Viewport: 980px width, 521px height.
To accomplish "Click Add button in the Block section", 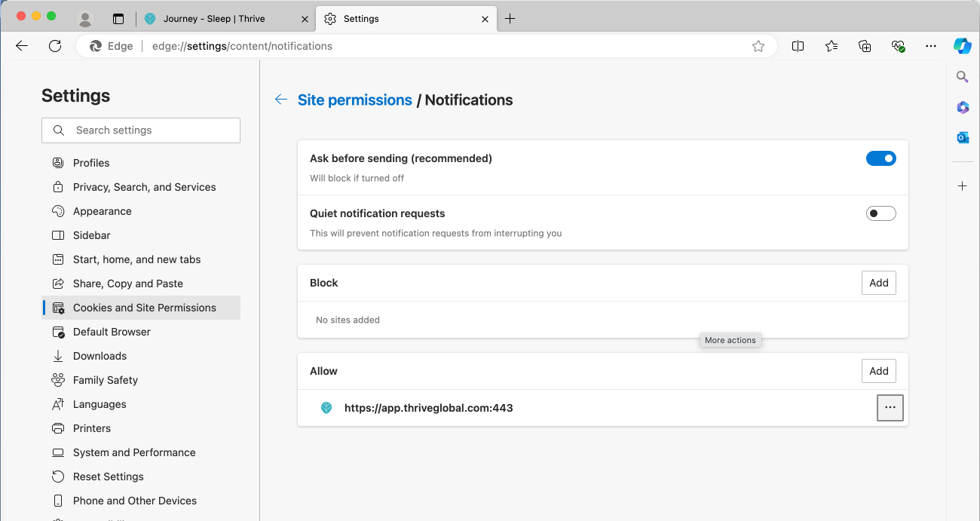I will (x=879, y=283).
